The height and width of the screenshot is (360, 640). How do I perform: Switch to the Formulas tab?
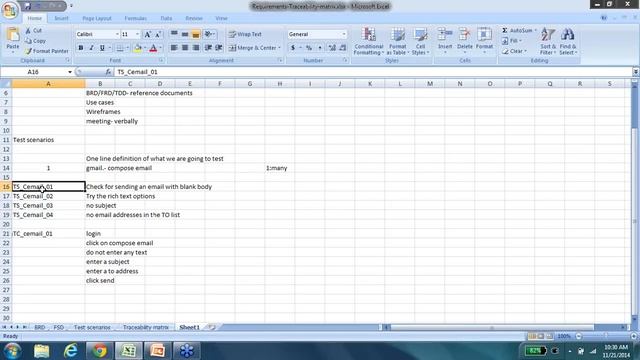coord(136,18)
